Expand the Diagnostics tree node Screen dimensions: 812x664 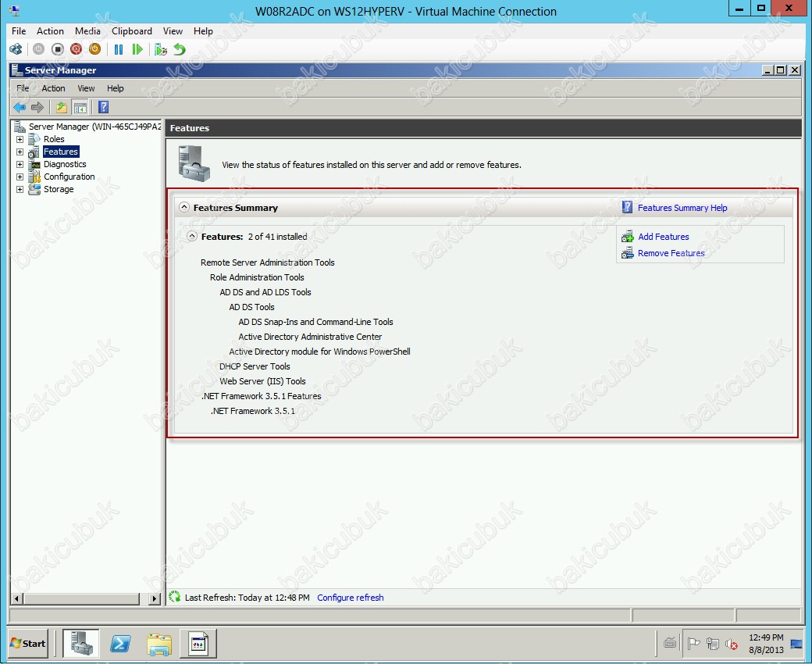(x=20, y=164)
